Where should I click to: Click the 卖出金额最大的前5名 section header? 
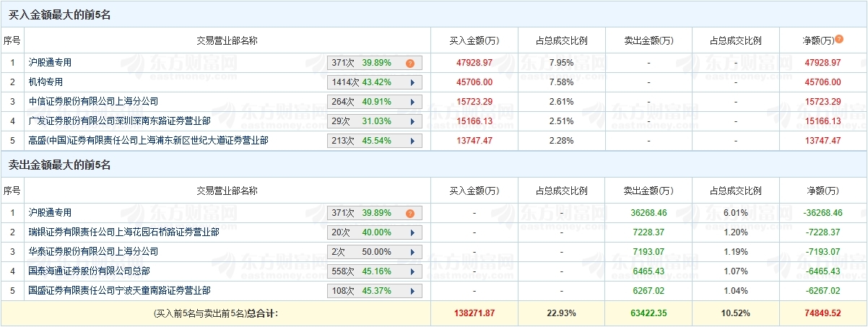[x=59, y=165]
